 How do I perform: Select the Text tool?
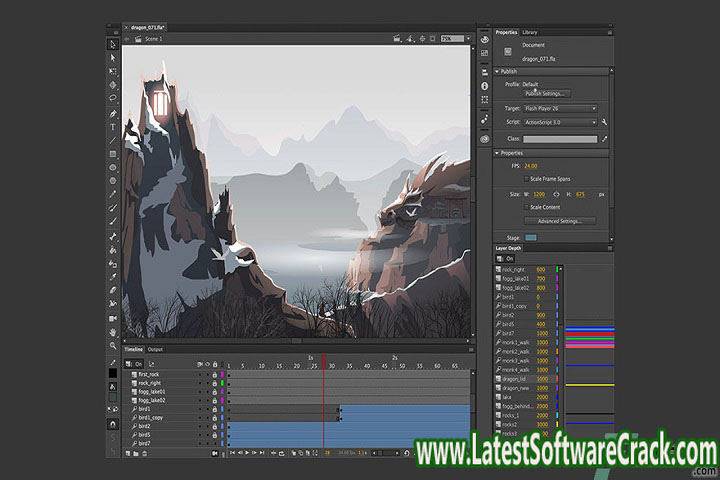(x=113, y=127)
